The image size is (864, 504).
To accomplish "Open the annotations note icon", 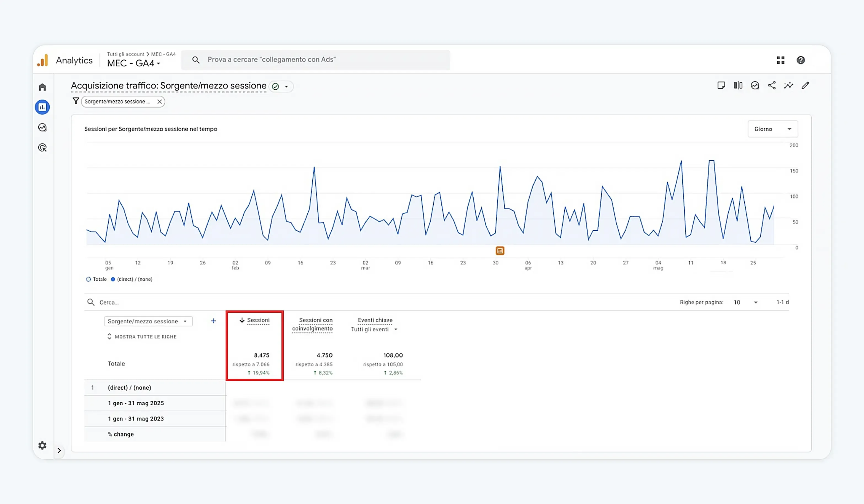I will pyautogui.click(x=721, y=85).
